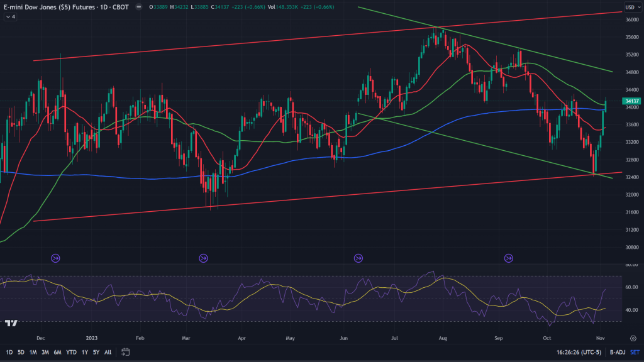644x362 pixels.
Task: Click the TradingView logo
Action: (11, 323)
